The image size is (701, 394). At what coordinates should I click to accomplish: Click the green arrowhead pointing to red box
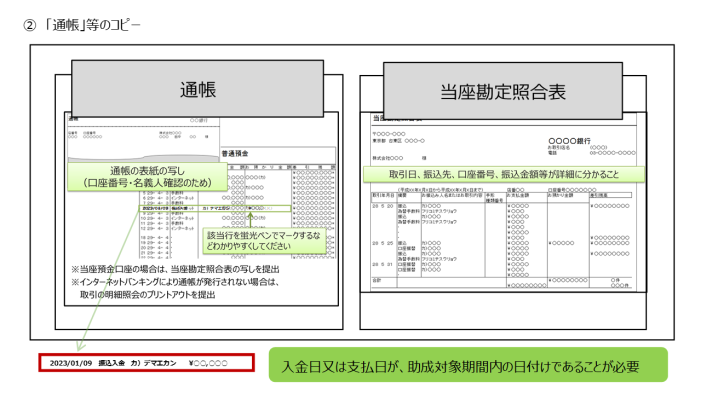click(x=80, y=346)
